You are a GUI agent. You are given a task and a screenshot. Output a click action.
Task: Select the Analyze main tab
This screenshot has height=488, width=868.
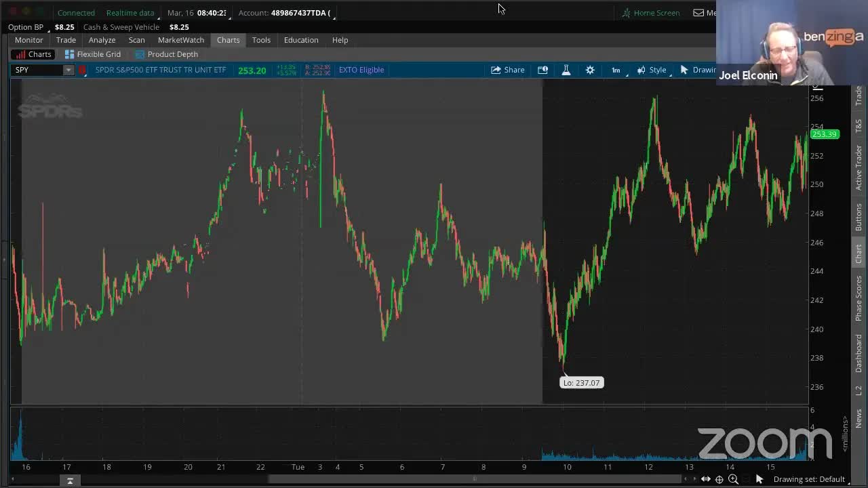(x=102, y=40)
